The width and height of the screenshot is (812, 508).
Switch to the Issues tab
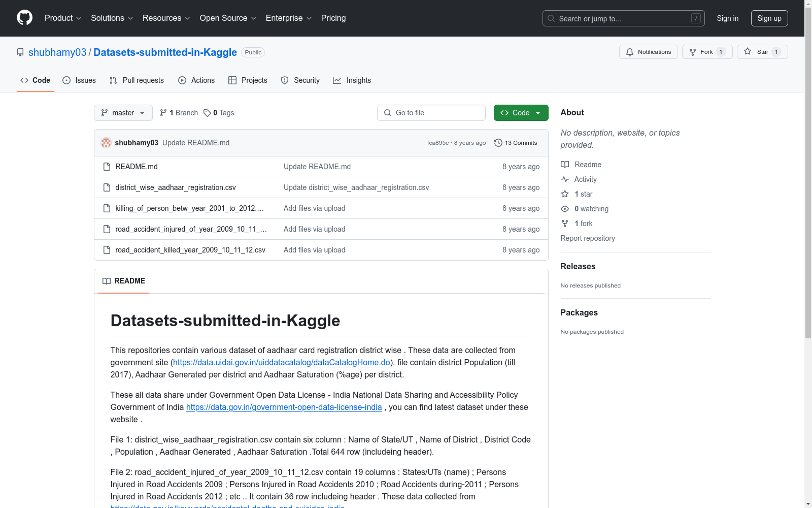79,80
